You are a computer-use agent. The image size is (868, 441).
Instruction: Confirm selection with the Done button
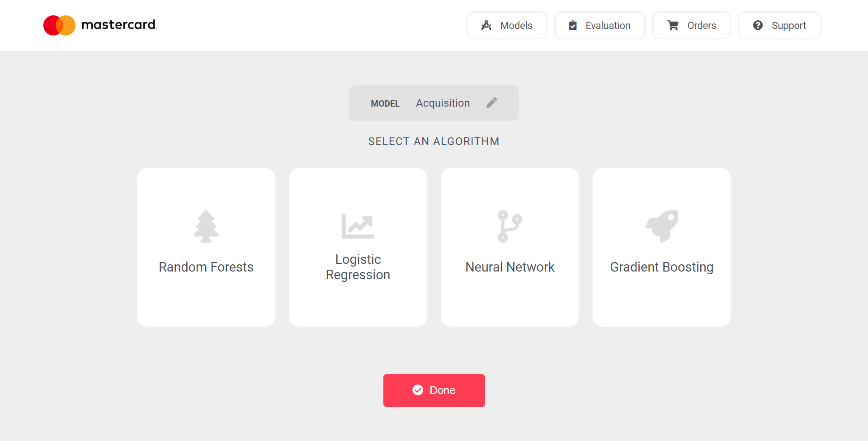click(x=434, y=390)
